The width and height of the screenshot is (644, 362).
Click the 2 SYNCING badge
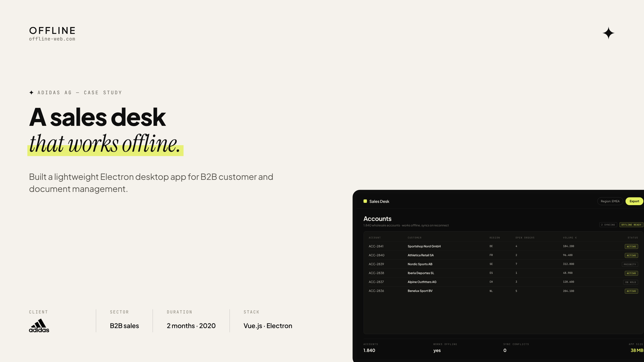click(608, 225)
